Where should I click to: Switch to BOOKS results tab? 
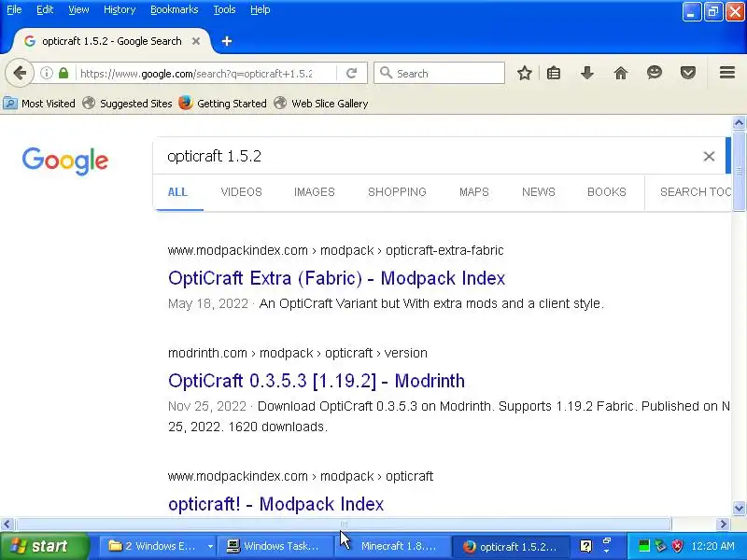point(606,192)
